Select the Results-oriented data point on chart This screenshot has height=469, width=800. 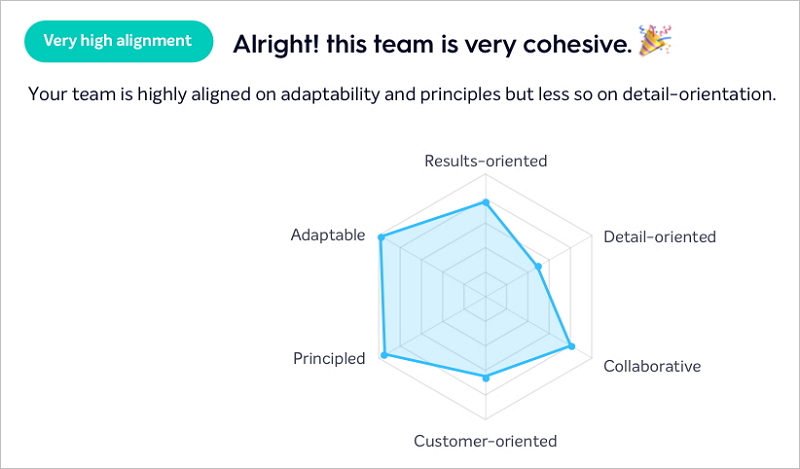point(486,203)
